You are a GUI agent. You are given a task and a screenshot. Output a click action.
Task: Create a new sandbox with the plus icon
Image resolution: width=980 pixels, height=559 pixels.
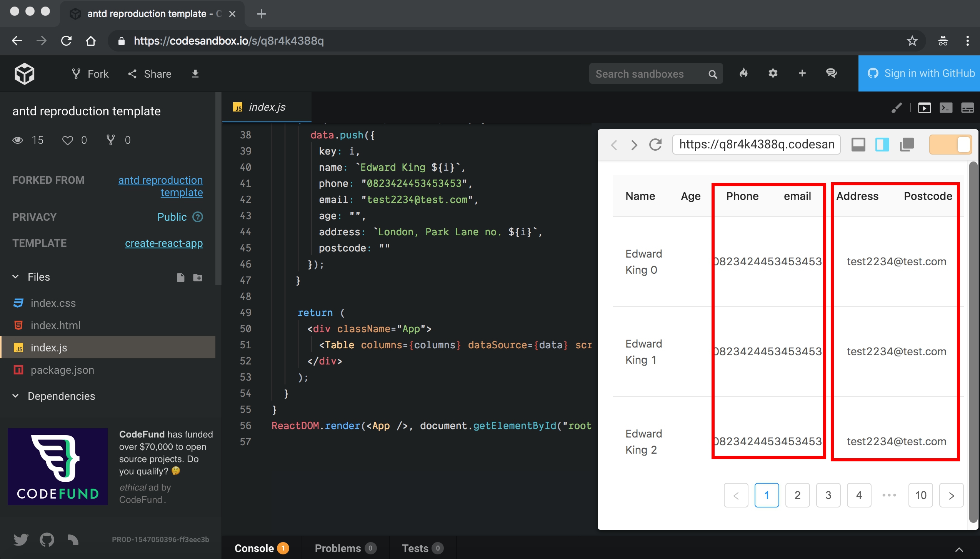(802, 73)
